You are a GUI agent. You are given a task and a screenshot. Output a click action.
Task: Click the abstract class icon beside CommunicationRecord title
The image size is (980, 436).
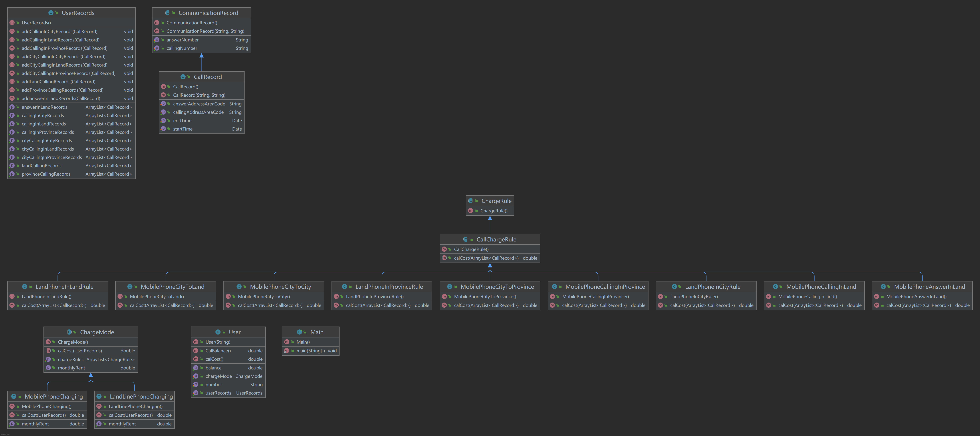click(167, 13)
